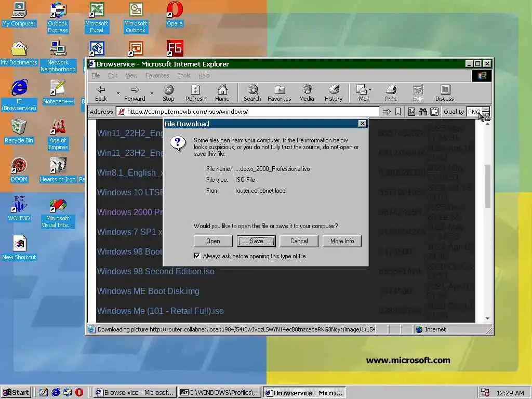
Task: Open the Tools menu
Action: point(184,75)
